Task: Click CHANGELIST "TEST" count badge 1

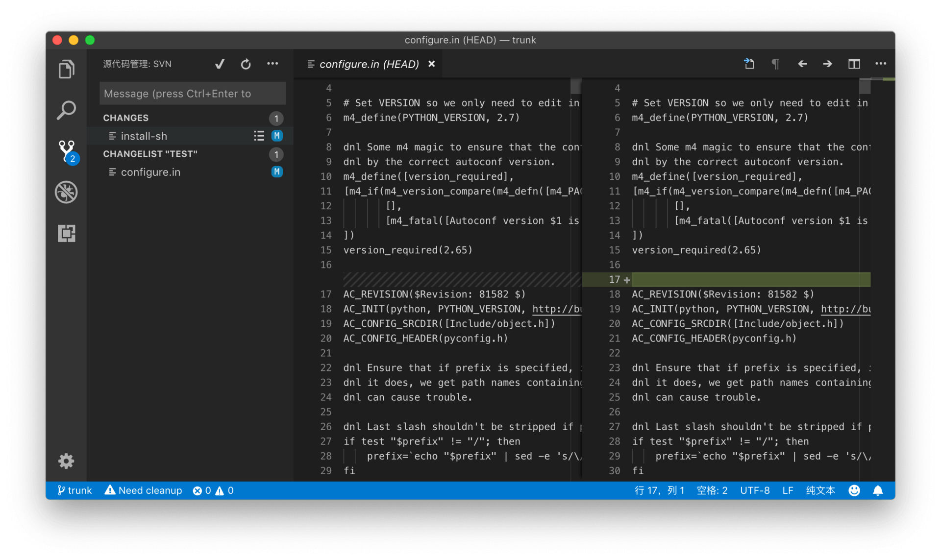Action: pyautogui.click(x=276, y=154)
